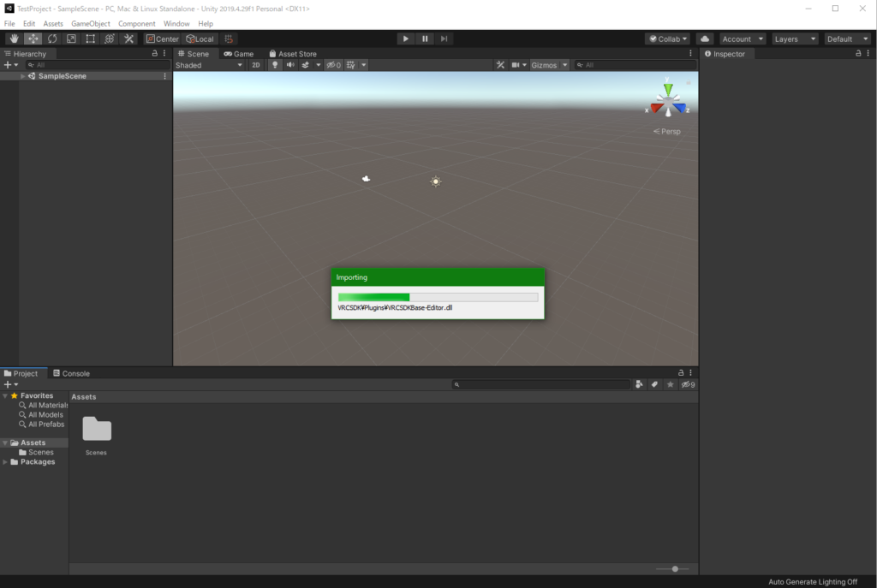This screenshot has height=588, width=877.
Task: Open the Inspector panel options menu
Action: pos(868,53)
